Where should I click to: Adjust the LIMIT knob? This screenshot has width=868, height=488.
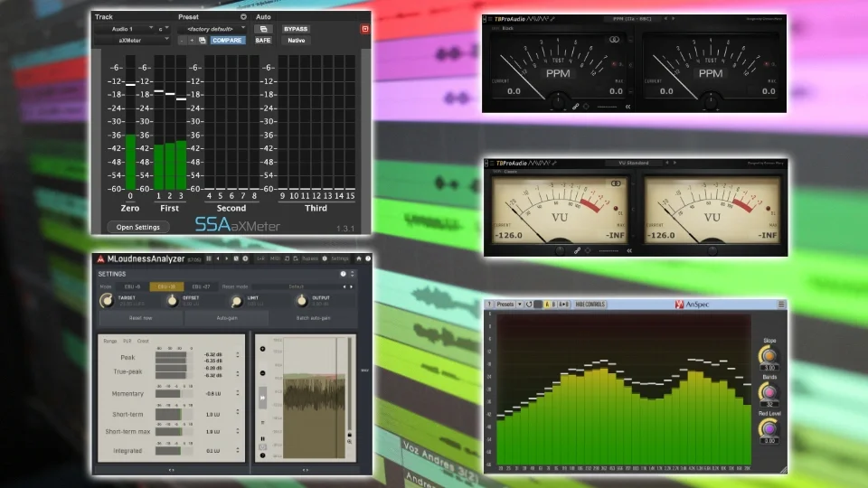coord(236,302)
